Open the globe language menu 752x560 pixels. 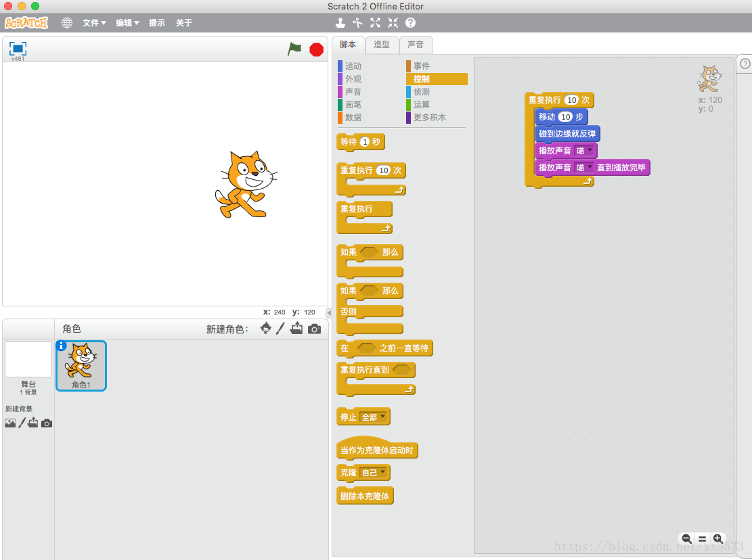pos(66,22)
